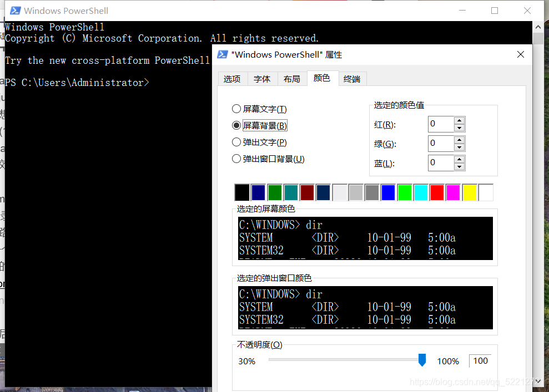
Task: Select the magenta color swatch
Action: (453, 192)
